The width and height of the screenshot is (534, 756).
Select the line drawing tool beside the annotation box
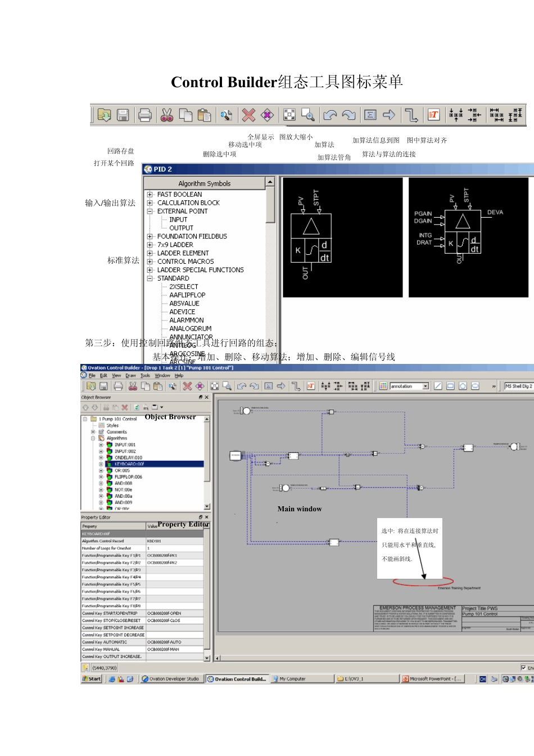tap(438, 386)
